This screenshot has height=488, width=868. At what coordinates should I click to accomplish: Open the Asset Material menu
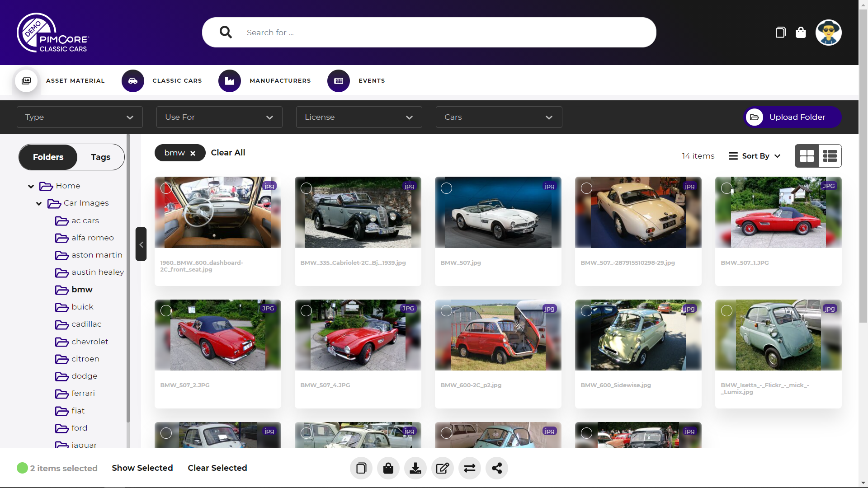pyautogui.click(x=75, y=81)
